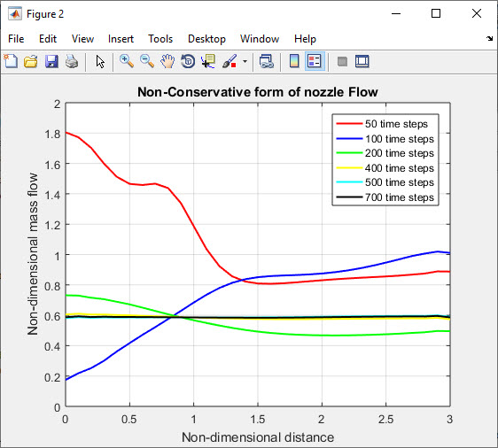Click the Link Plot toolbar button

point(266,61)
